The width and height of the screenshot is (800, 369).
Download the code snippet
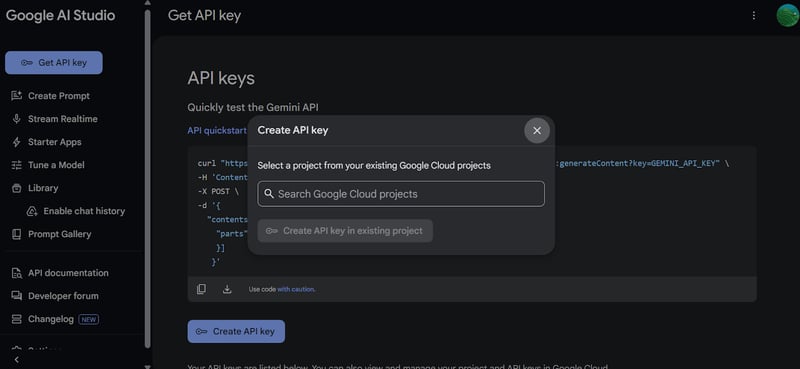pos(227,289)
